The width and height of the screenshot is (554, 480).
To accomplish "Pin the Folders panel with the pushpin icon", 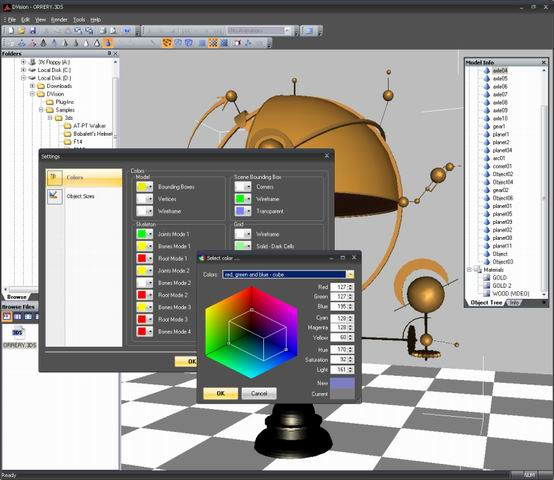I will click(x=109, y=53).
